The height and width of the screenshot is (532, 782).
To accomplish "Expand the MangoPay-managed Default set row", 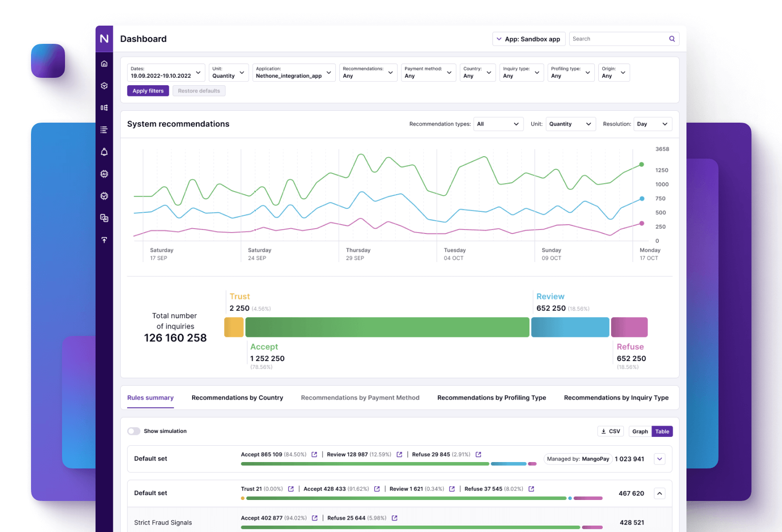I will [659, 459].
